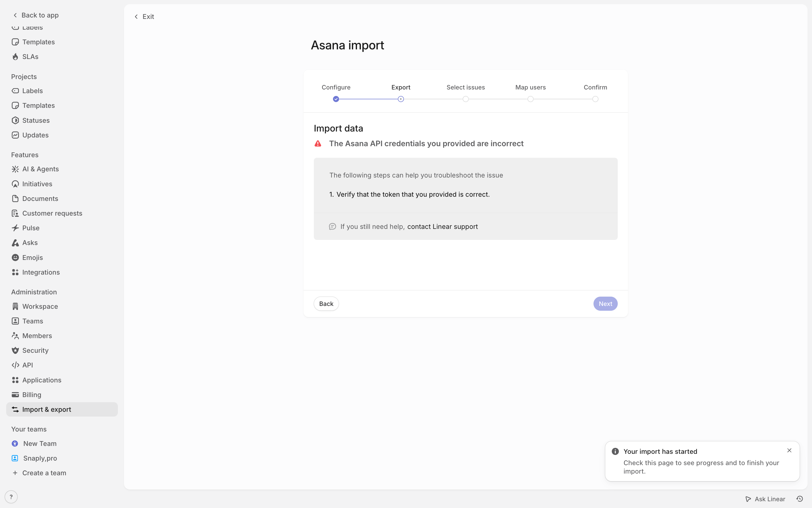This screenshot has height=508, width=812.
Task: Select Snaply,pro under Your teams
Action: click(40, 458)
